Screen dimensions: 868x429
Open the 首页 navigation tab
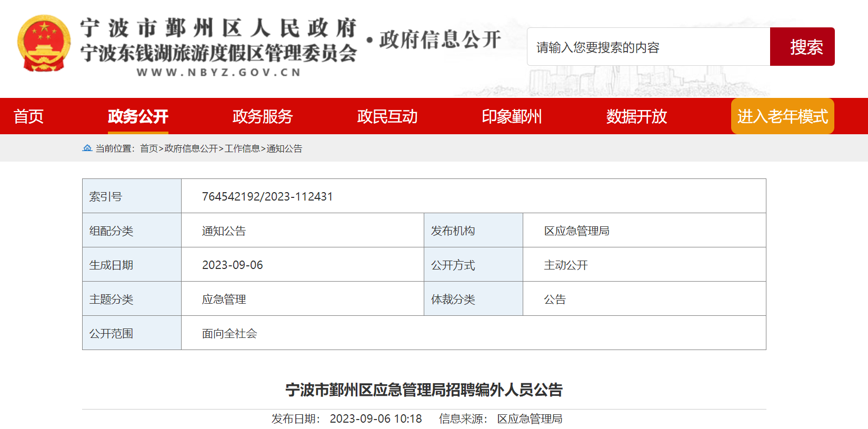tap(28, 116)
